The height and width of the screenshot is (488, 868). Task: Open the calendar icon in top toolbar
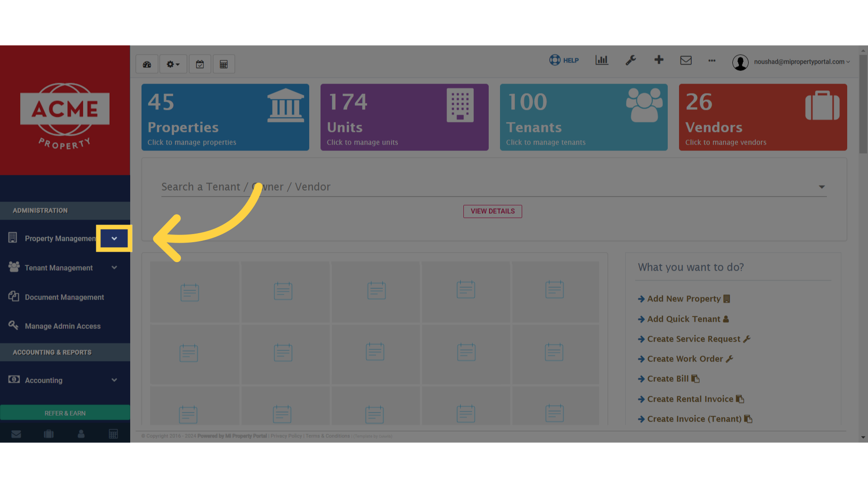tap(200, 64)
